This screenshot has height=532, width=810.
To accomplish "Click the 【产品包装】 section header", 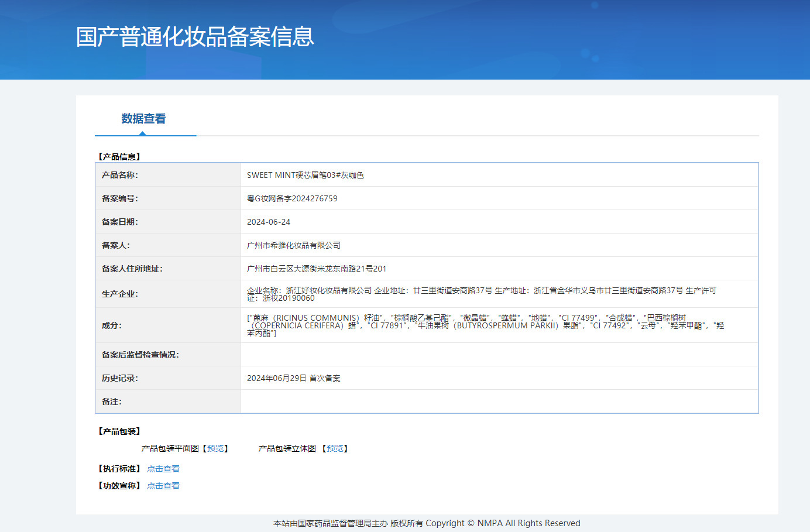I will (x=119, y=431).
